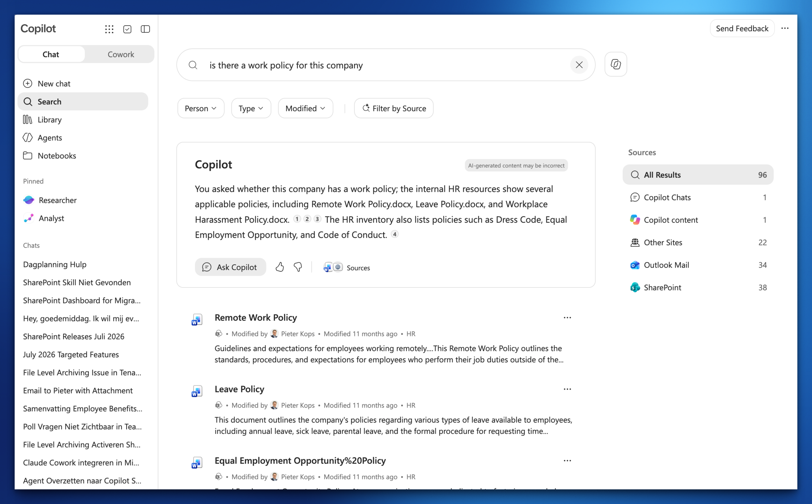Switch to the Chat tab
The height and width of the screenshot is (504, 812).
pyautogui.click(x=51, y=54)
